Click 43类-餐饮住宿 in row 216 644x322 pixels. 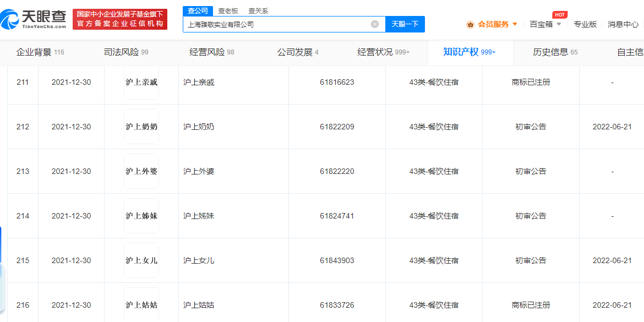click(434, 305)
